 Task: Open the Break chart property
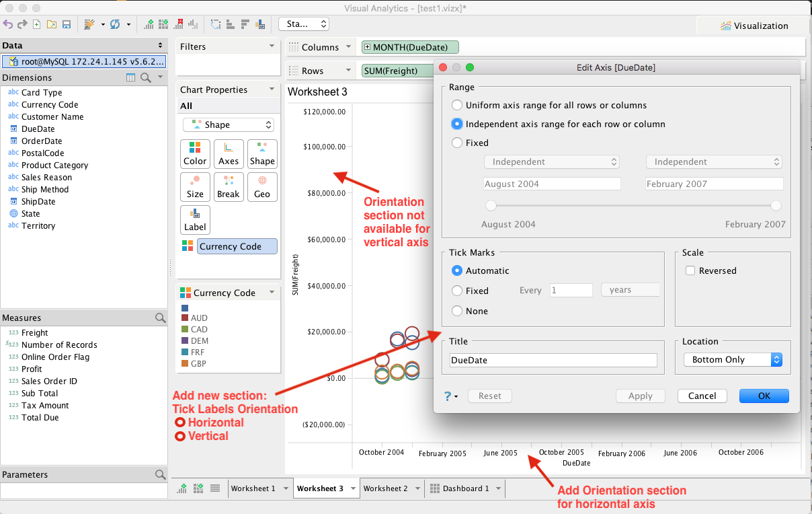tap(229, 186)
